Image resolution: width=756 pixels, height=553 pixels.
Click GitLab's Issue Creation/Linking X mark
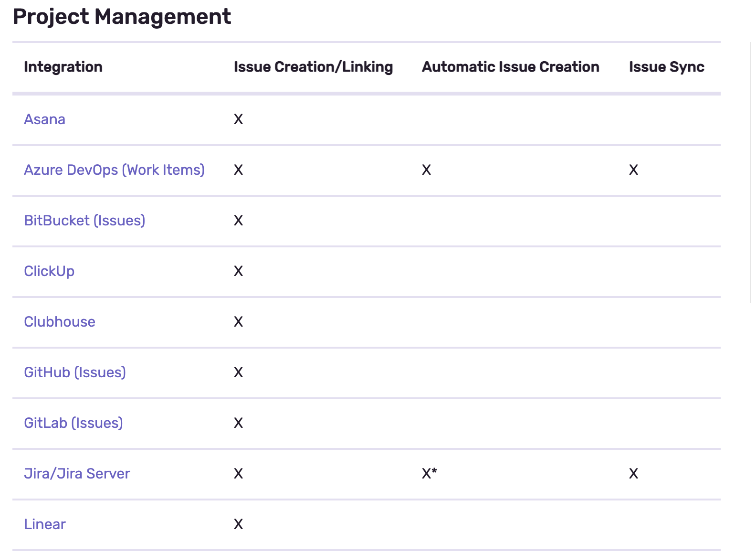pos(239,423)
